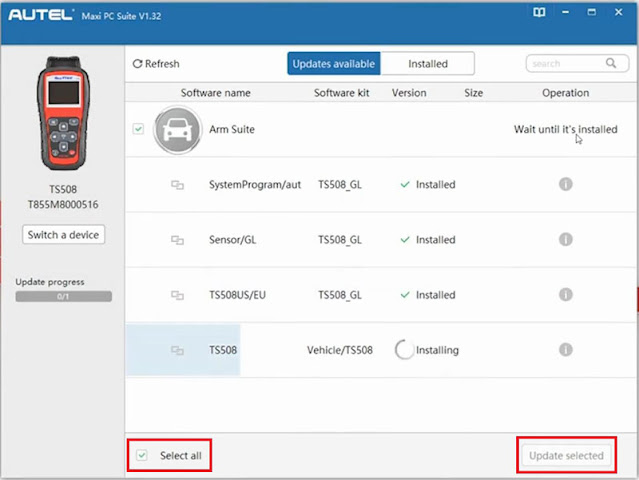Click the magnifier search icon
Screen dimensions: 639x480
point(611,63)
